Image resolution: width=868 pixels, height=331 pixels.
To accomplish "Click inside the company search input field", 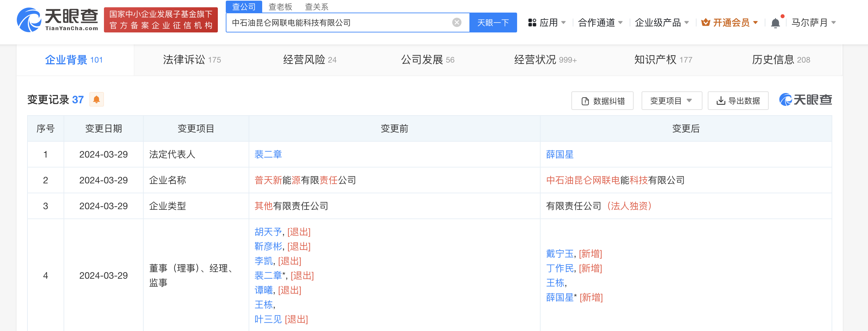I will pyautogui.click(x=337, y=22).
